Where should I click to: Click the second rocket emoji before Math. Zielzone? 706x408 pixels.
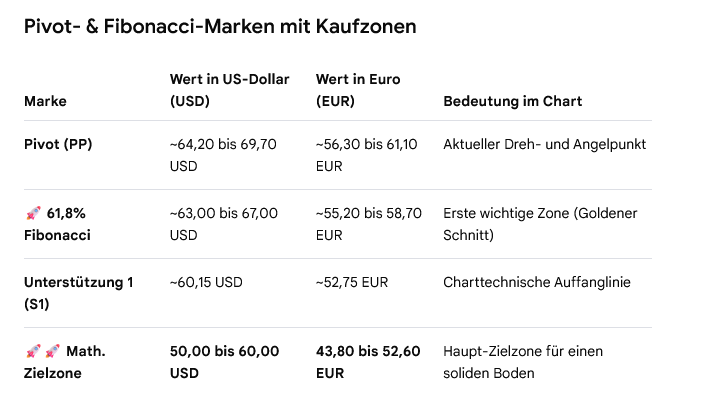click(53, 351)
